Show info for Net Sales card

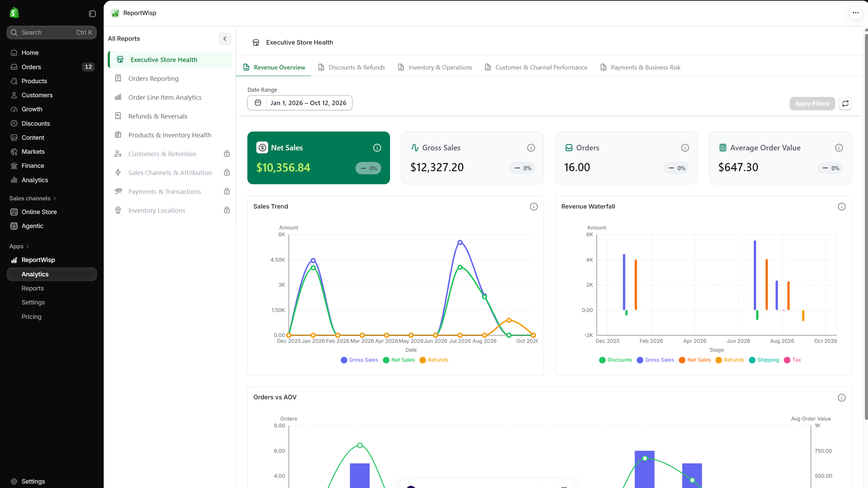(x=377, y=148)
